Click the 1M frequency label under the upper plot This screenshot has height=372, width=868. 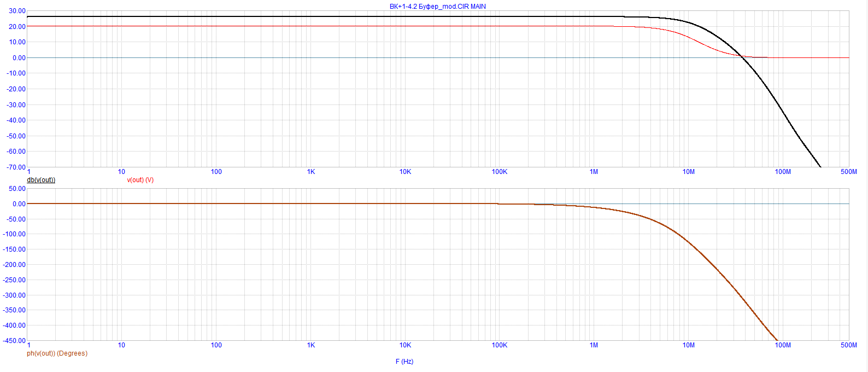[x=594, y=172]
